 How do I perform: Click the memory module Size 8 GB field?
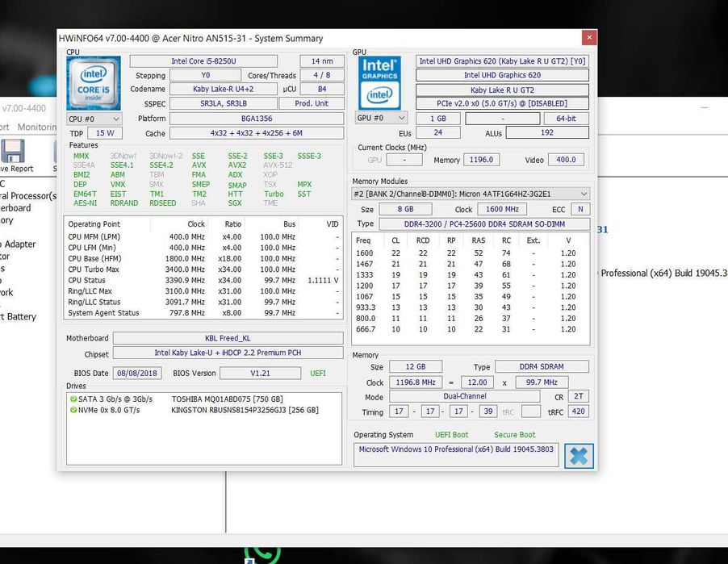tap(405, 209)
